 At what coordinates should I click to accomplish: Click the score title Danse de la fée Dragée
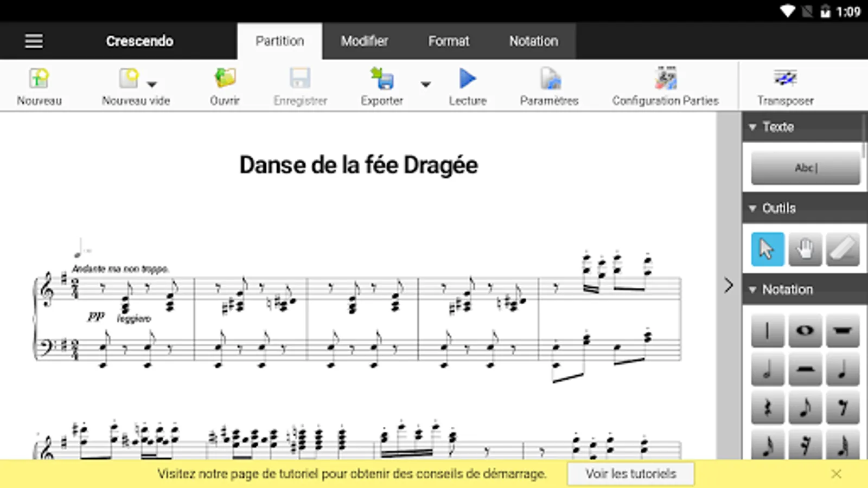coord(359,165)
